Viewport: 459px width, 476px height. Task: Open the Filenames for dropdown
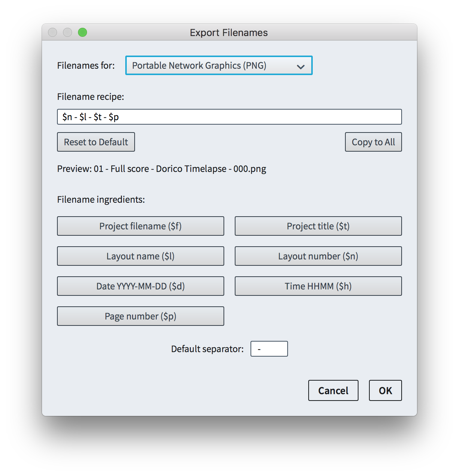219,65
